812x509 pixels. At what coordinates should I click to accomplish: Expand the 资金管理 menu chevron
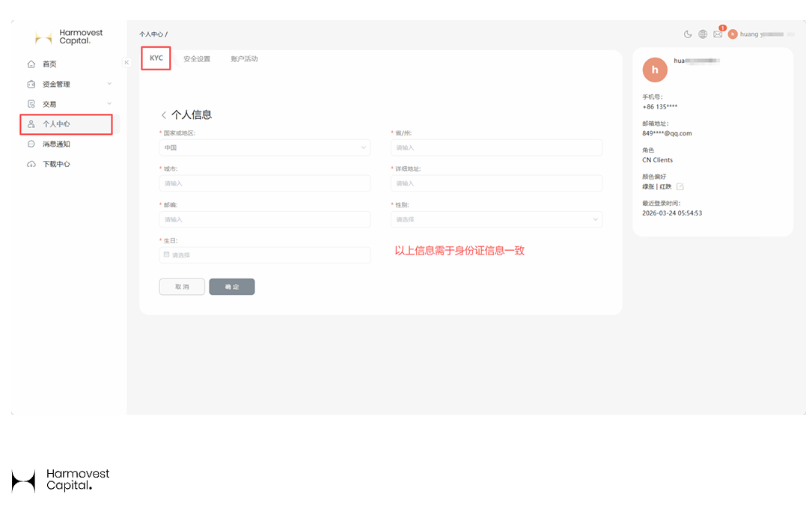109,83
